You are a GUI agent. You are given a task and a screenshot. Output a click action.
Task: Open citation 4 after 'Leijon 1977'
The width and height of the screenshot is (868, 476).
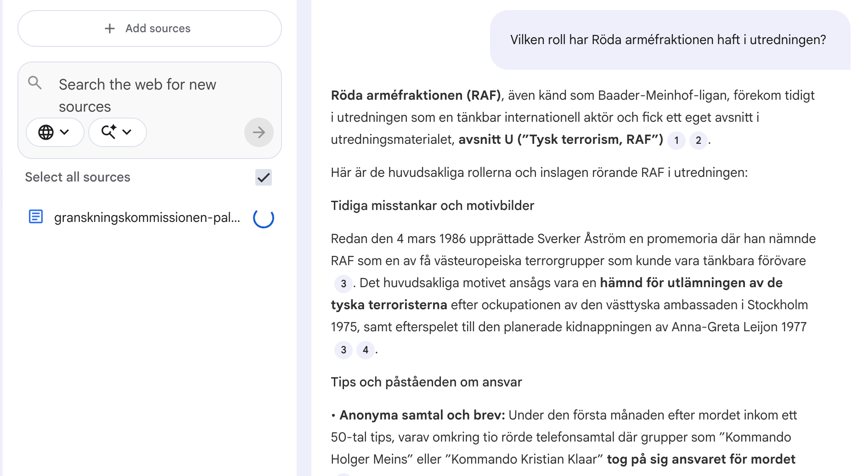coord(365,350)
